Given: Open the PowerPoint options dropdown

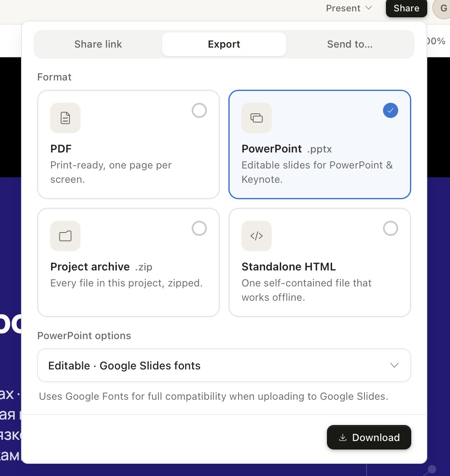Looking at the screenshot, I should [224, 365].
